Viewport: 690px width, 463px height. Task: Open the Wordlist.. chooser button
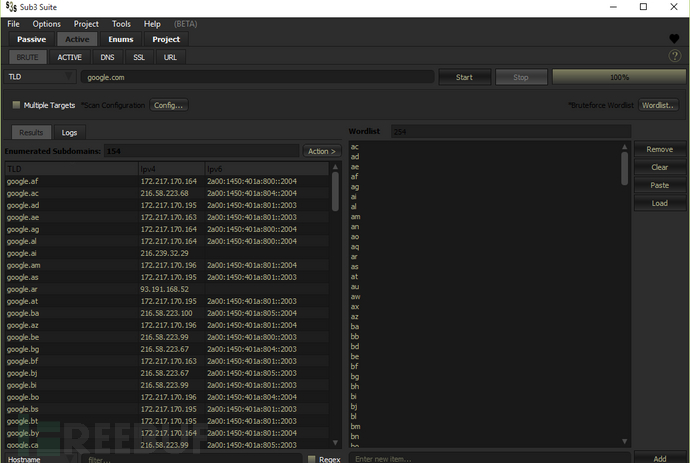658,105
